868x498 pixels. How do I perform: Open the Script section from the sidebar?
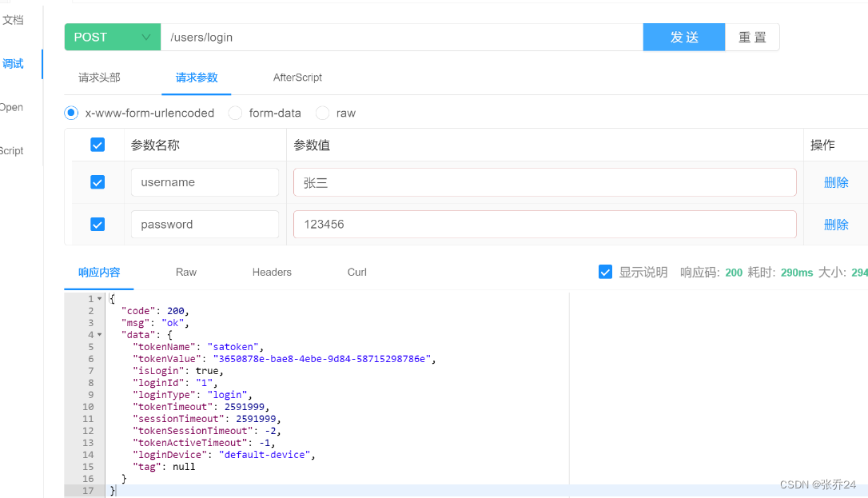[x=11, y=150]
